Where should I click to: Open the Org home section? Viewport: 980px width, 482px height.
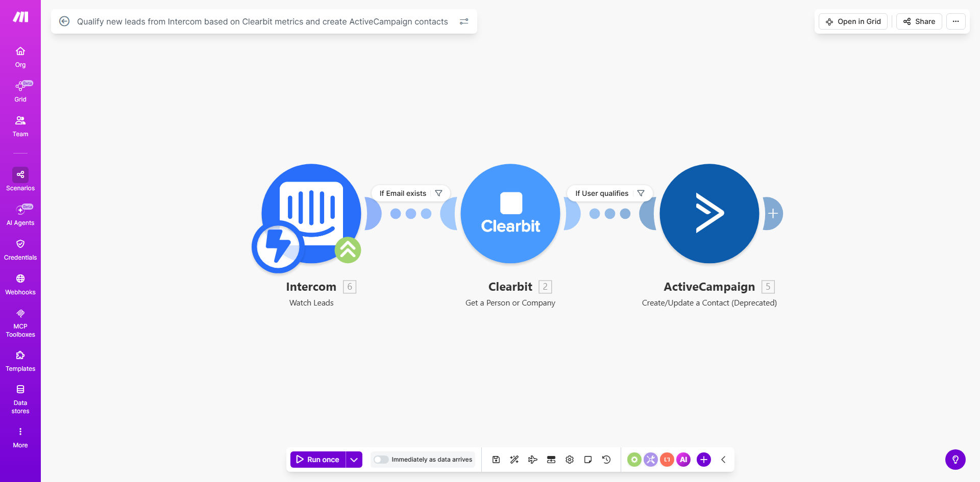click(x=20, y=57)
